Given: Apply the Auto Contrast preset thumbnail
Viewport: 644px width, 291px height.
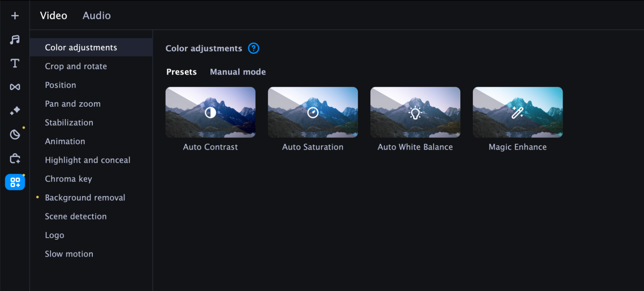Looking at the screenshot, I should pyautogui.click(x=210, y=112).
